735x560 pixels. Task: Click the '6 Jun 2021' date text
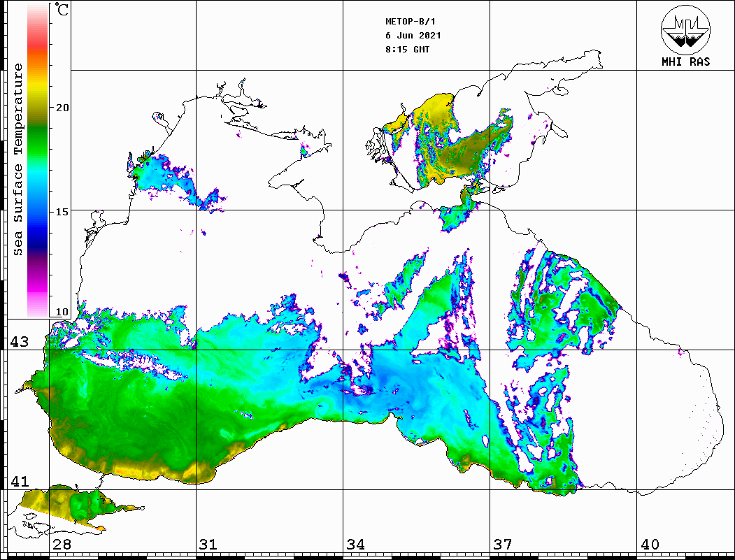[x=413, y=36]
